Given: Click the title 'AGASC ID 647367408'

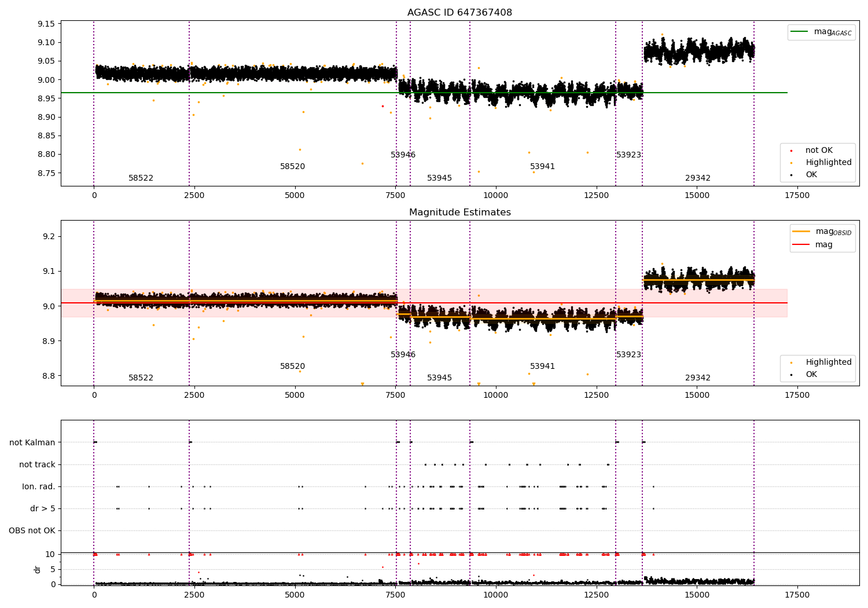Looking at the screenshot, I should coord(459,13).
